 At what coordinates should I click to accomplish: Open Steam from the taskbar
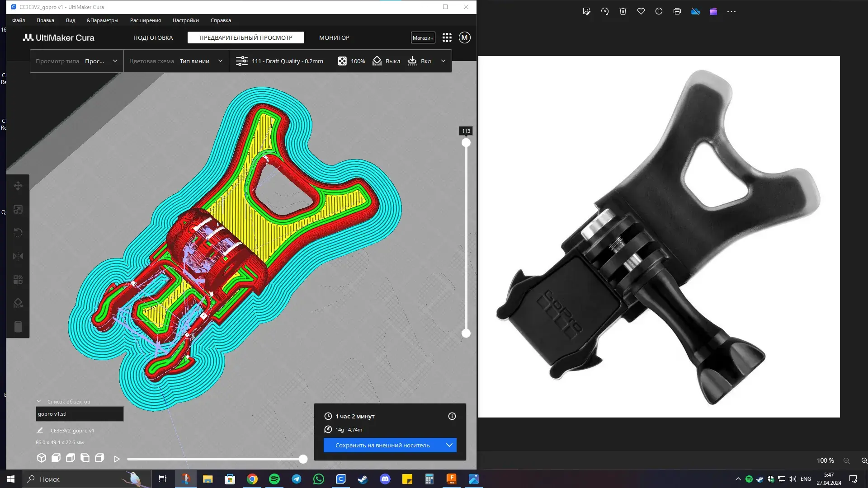point(363,479)
